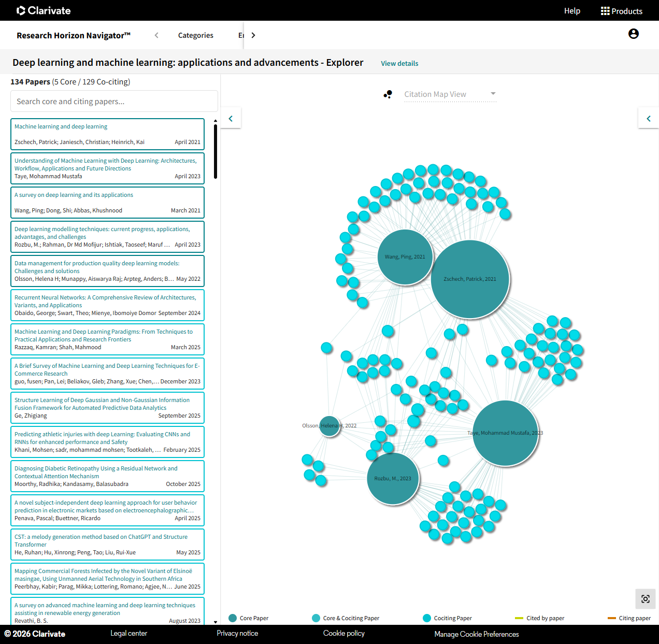Viewport: 659px width, 644px height.
Task: Open paper 'Machine learning and deep learning'
Action: (x=107, y=134)
